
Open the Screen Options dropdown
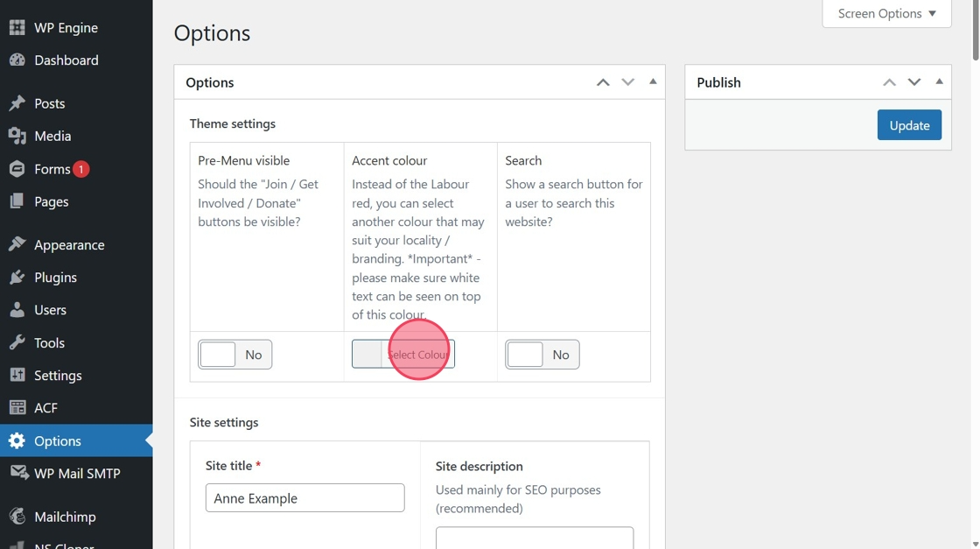pos(886,14)
